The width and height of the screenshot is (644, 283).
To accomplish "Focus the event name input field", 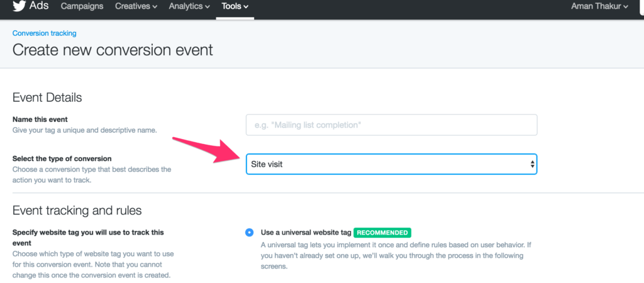I will (x=391, y=125).
